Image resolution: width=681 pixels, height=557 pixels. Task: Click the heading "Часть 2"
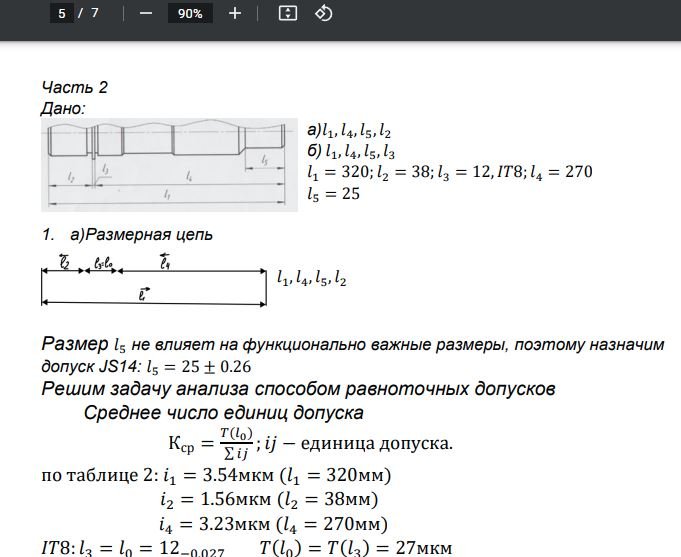[75, 87]
